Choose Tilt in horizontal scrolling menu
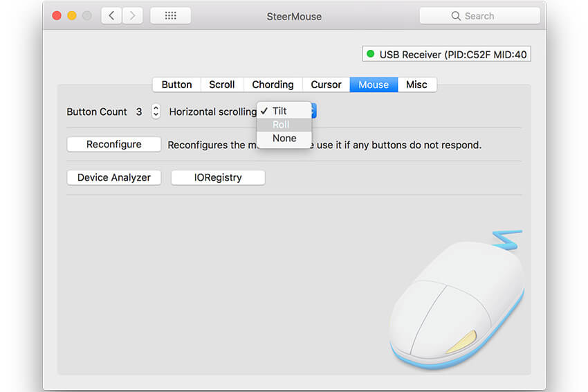The image size is (588, 392). point(284,111)
